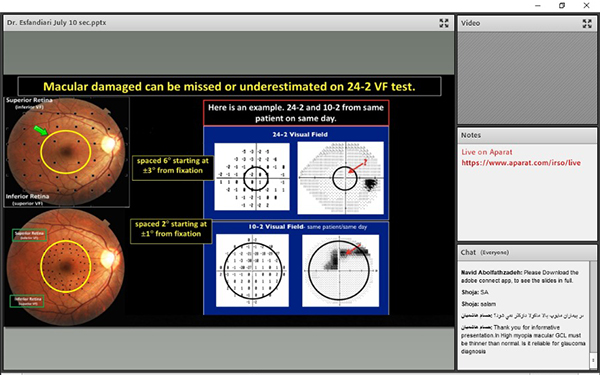Image resolution: width=600 pixels, height=375 pixels.
Task: Click the 'Notes' pod title
Action: point(471,135)
